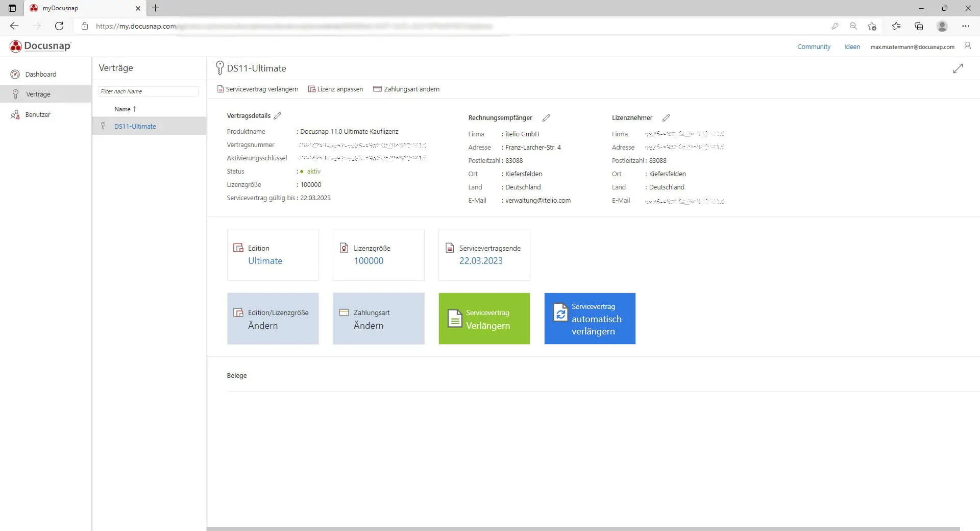980x531 pixels.
Task: Click green Servicevertrag Verlängern tile
Action: click(484, 319)
